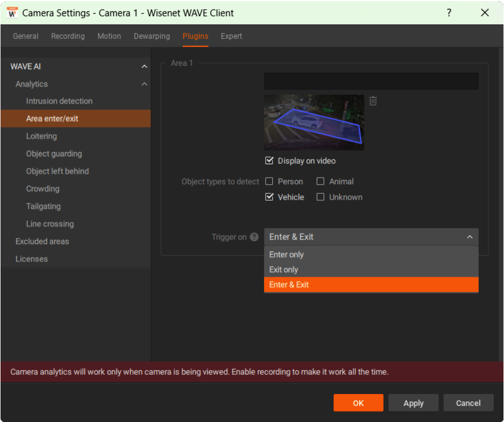Open Object left behind settings
The width and height of the screenshot is (504, 422).
(x=75, y=171)
